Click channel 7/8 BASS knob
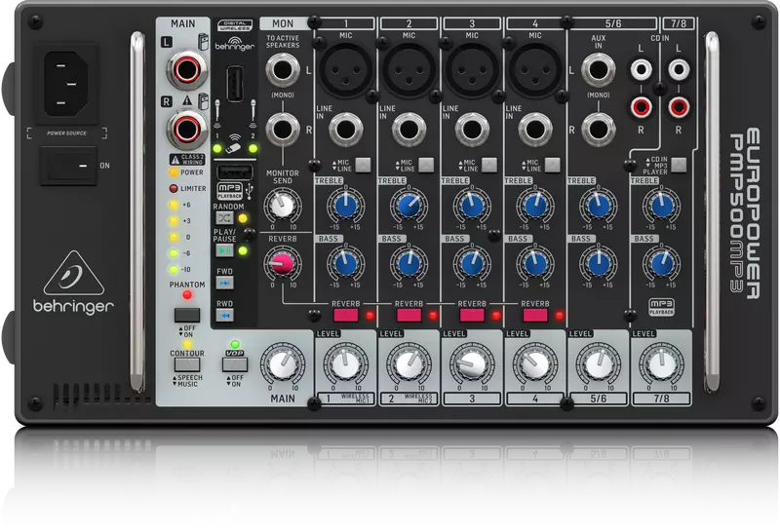The width and height of the screenshot is (780, 532). pos(662,263)
